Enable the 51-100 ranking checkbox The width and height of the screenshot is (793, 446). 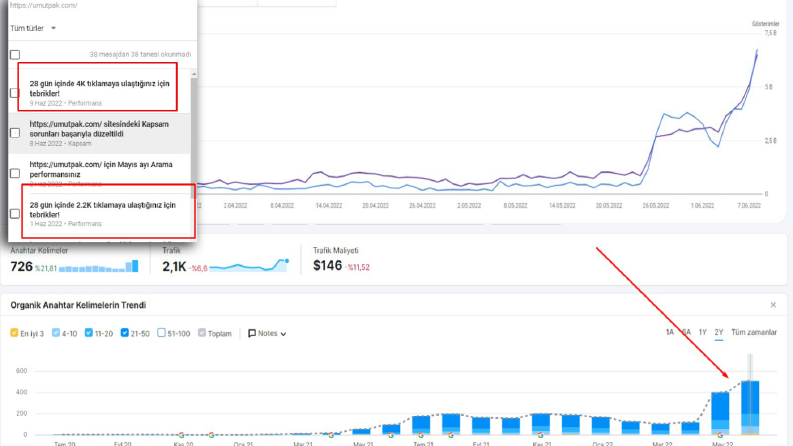[x=161, y=333]
